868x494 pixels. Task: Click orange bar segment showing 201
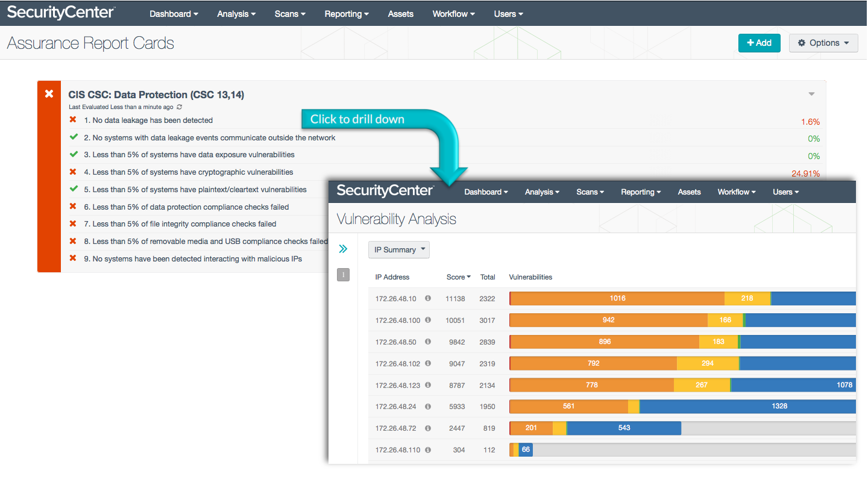tap(531, 428)
